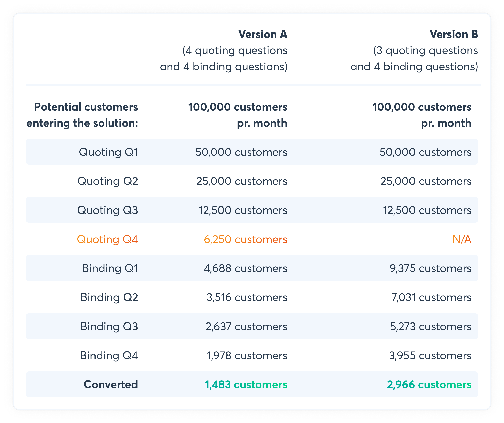Screen dimensions: 504x423
Task: Click the '1,978 customers' cell
Action: [x=247, y=355]
